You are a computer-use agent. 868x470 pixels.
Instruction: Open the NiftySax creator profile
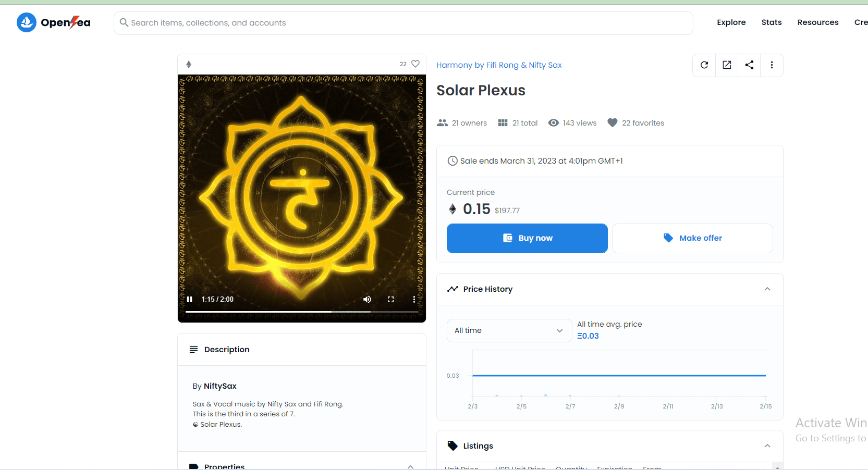point(220,386)
